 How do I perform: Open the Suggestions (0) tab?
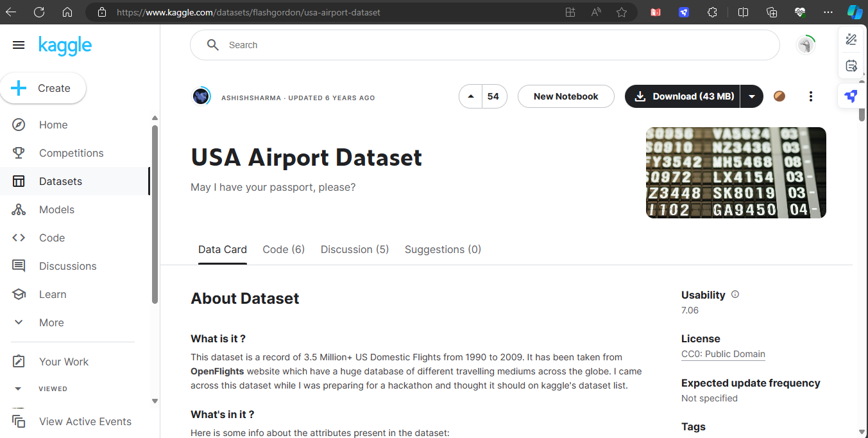click(443, 249)
